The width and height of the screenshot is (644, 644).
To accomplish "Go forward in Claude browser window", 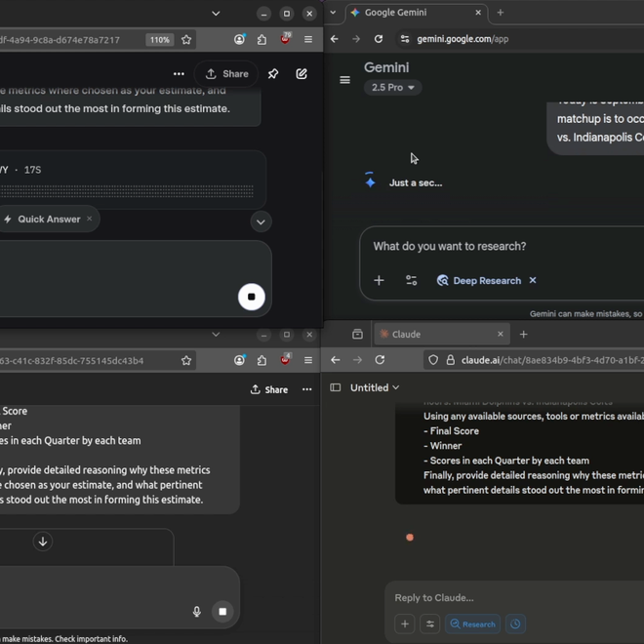I will pyautogui.click(x=358, y=360).
